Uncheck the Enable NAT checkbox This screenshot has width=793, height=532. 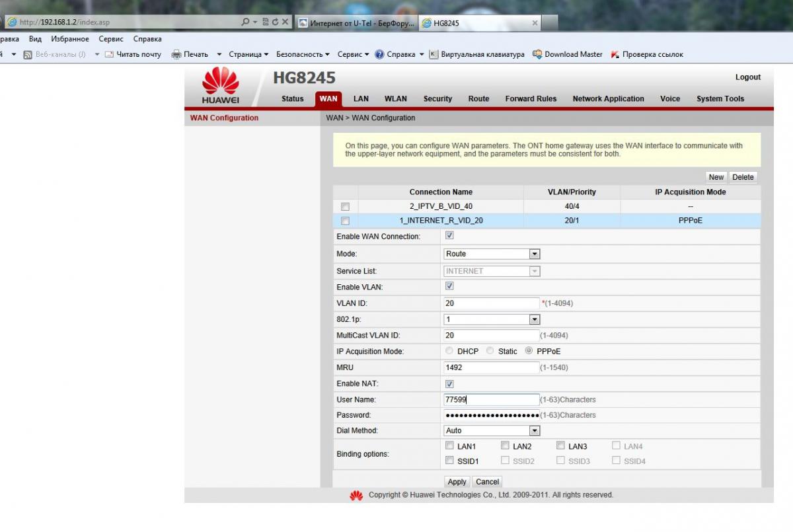(449, 384)
